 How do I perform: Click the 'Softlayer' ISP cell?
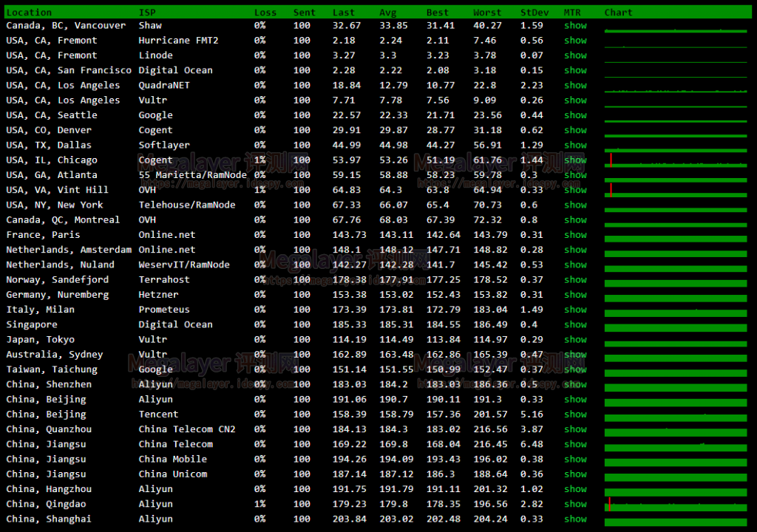(164, 146)
